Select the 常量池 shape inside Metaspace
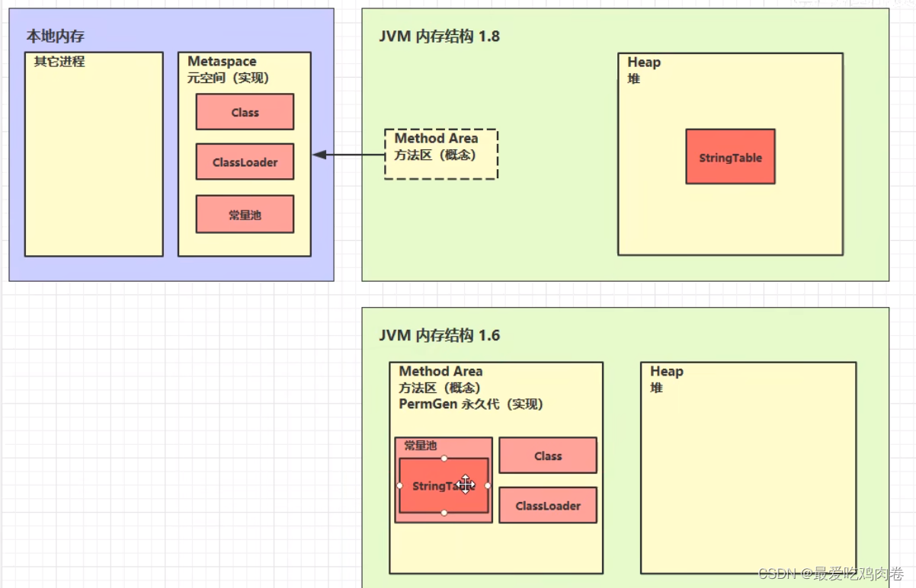The width and height of the screenshot is (916, 588). [x=245, y=215]
